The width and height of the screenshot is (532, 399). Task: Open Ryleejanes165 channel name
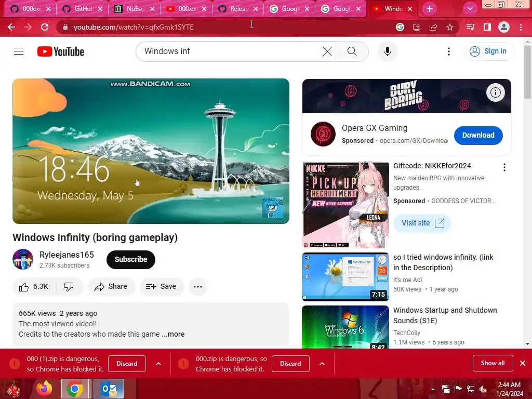coord(66,255)
